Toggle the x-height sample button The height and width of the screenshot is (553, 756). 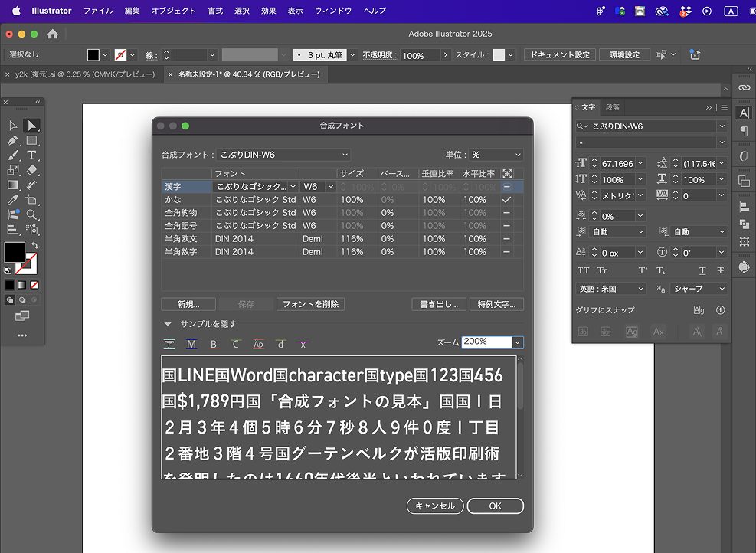click(303, 344)
